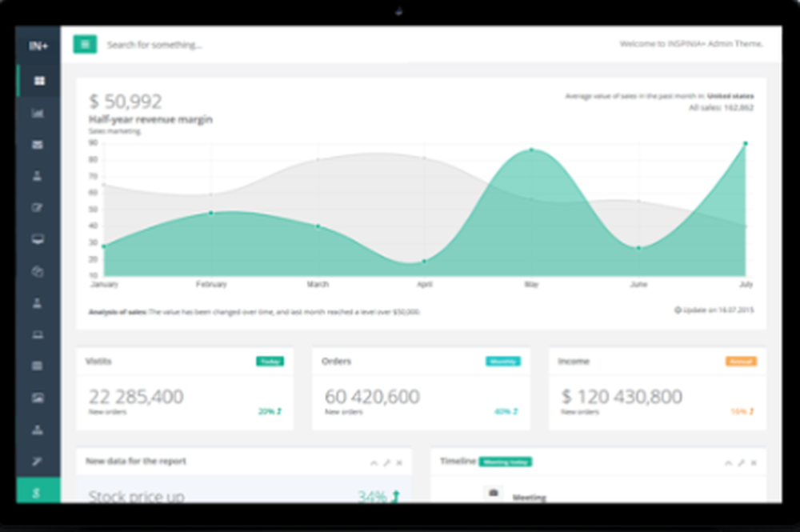
Task: Select the green April data point on chart
Action: point(425,262)
